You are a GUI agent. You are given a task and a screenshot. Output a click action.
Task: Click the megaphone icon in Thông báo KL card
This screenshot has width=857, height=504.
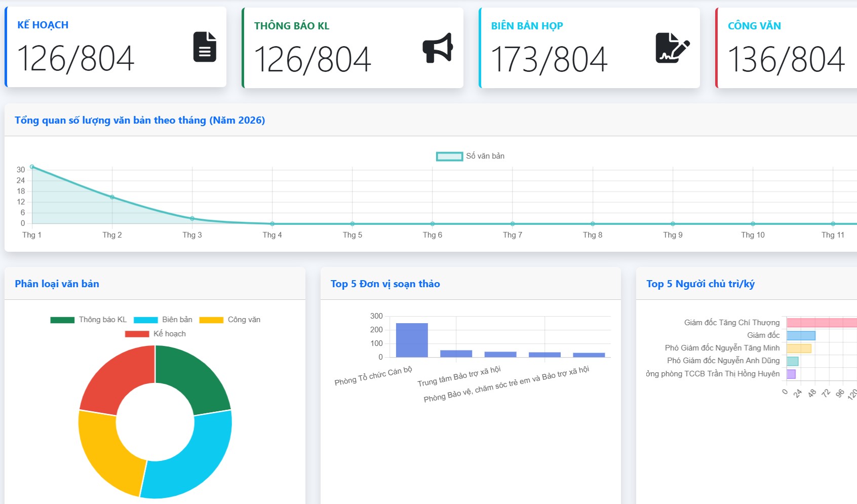click(438, 48)
